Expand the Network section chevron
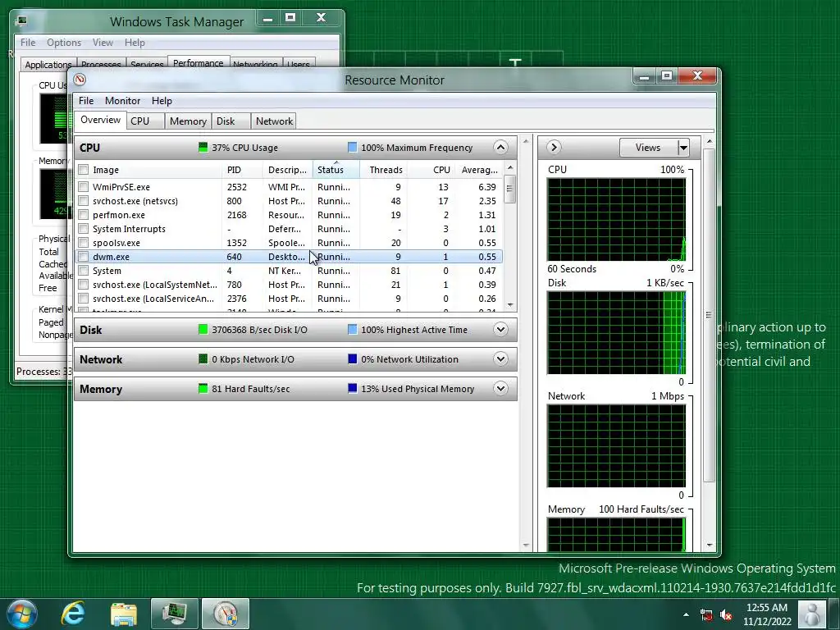Screen dimensions: 840x630 coord(500,359)
